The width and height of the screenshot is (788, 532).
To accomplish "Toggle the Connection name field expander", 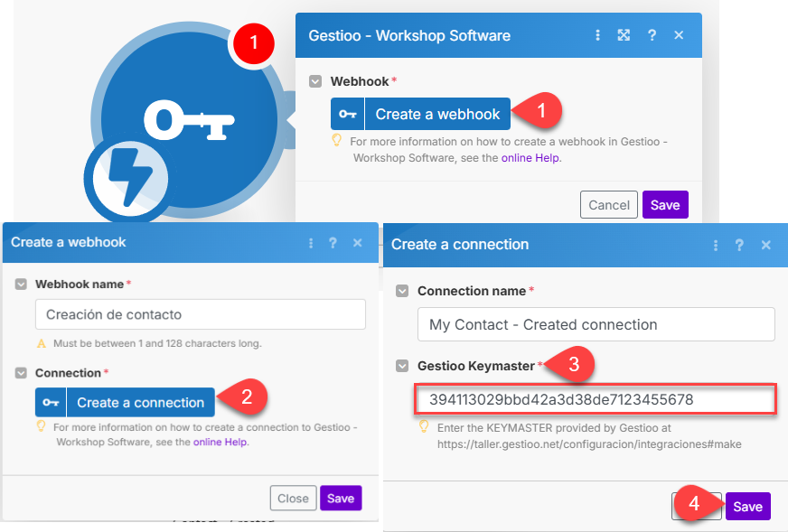I will point(403,291).
